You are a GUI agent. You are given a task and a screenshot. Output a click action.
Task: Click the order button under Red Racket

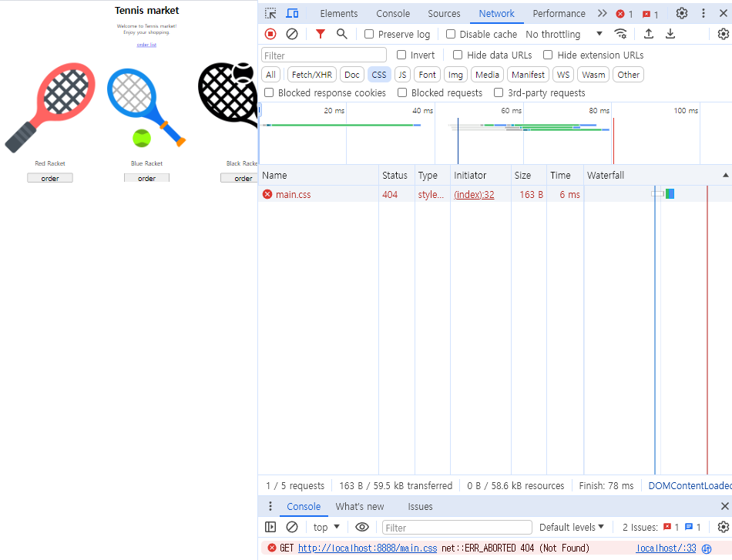(50, 178)
